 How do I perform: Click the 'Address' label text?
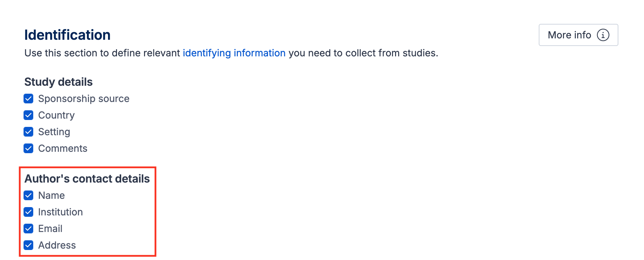(x=57, y=245)
